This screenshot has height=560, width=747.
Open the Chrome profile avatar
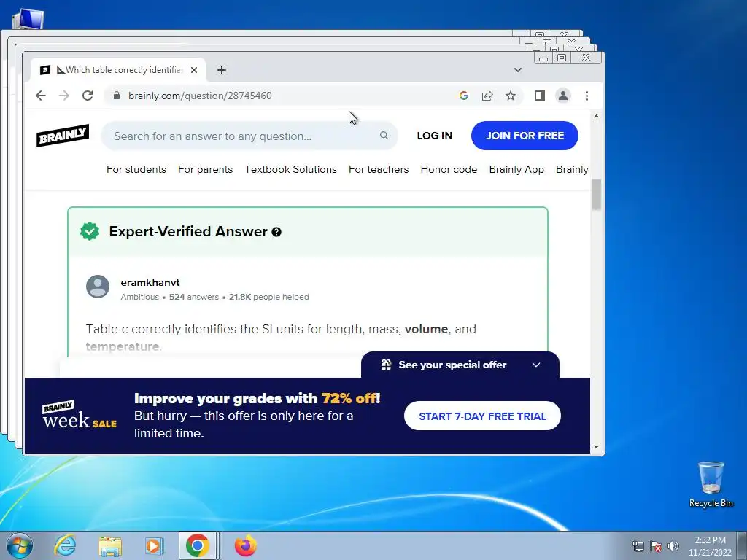click(562, 96)
